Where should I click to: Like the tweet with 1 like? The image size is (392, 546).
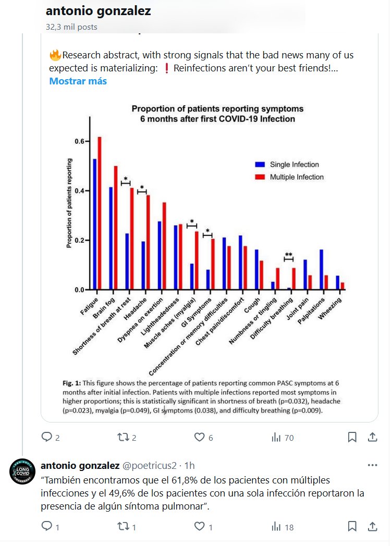click(x=199, y=527)
